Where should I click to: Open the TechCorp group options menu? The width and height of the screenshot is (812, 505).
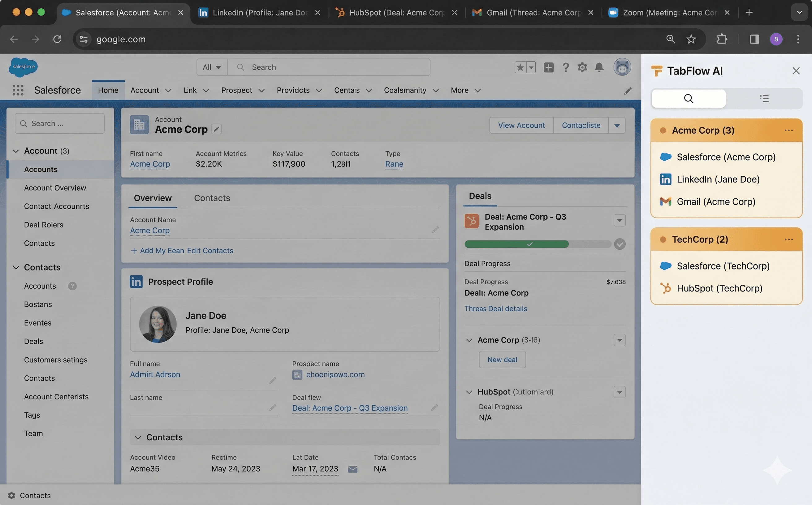(x=788, y=240)
